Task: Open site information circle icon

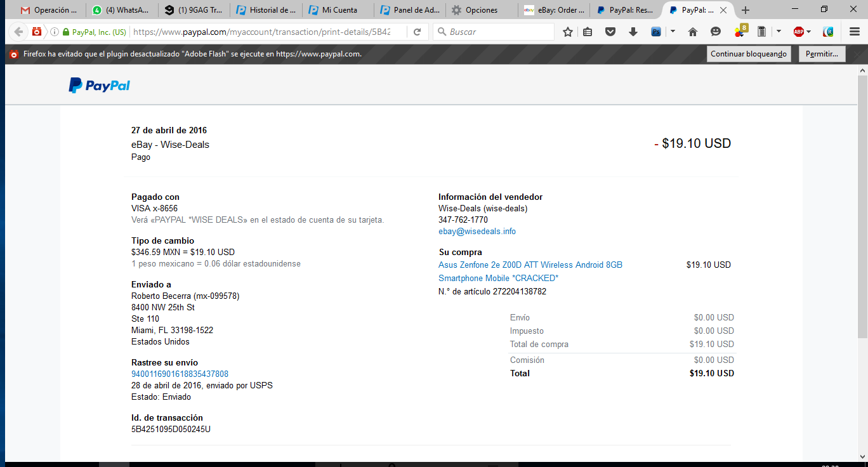Action: (x=55, y=32)
